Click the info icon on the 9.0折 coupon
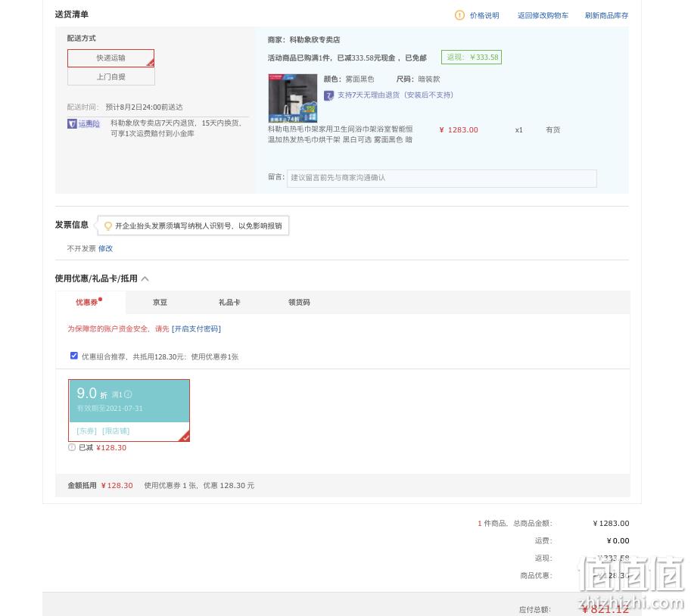 click(128, 394)
